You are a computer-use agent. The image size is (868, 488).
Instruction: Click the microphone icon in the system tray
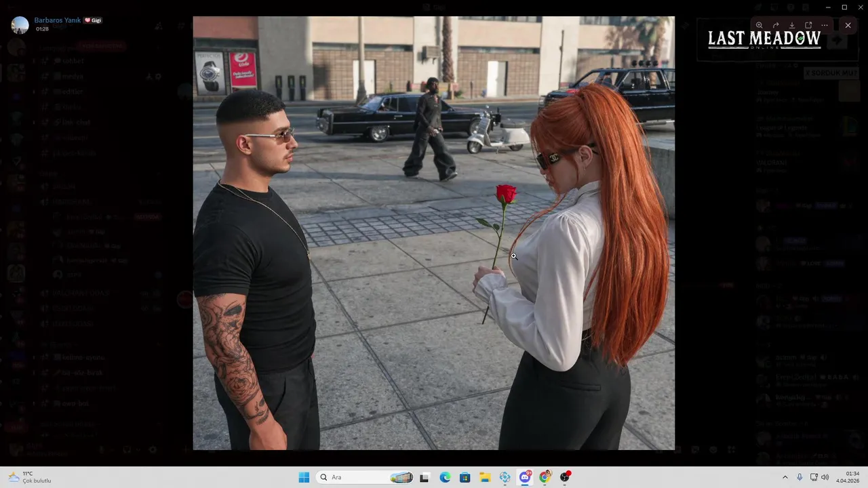pyautogui.click(x=800, y=477)
